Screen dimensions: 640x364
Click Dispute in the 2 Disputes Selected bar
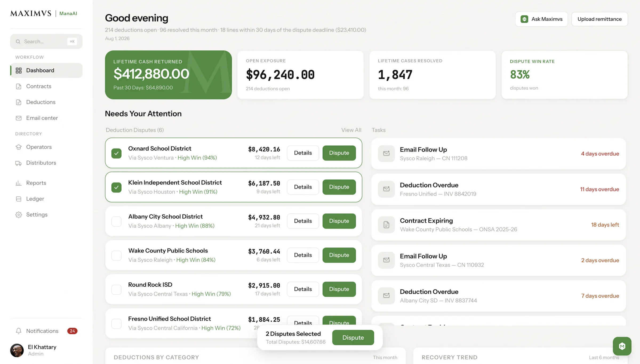tap(353, 338)
